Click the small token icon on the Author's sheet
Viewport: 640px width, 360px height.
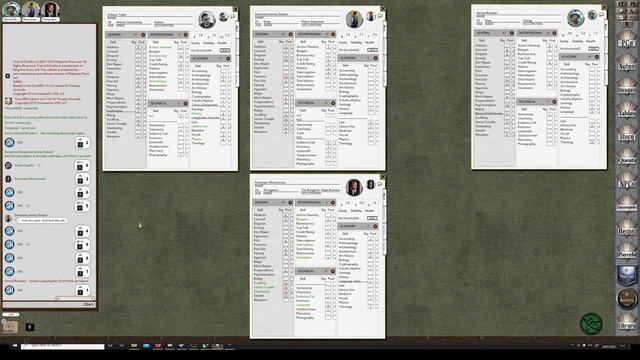click(x=223, y=17)
